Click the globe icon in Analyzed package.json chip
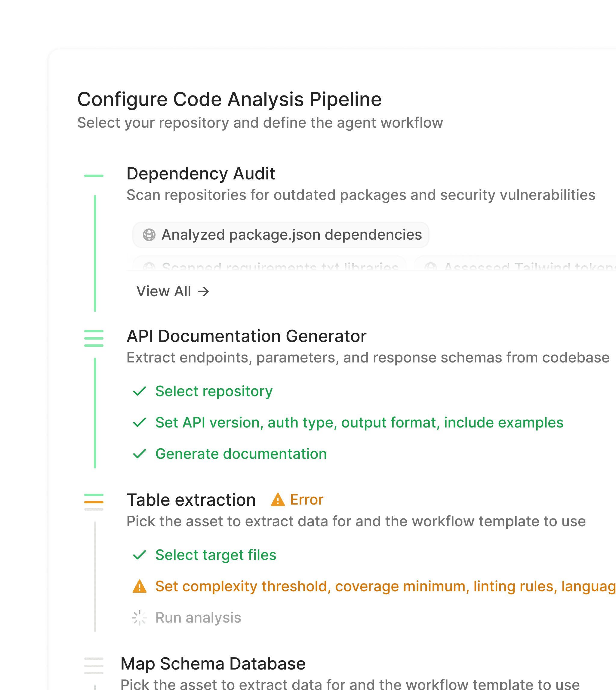This screenshot has height=690, width=616. (149, 235)
